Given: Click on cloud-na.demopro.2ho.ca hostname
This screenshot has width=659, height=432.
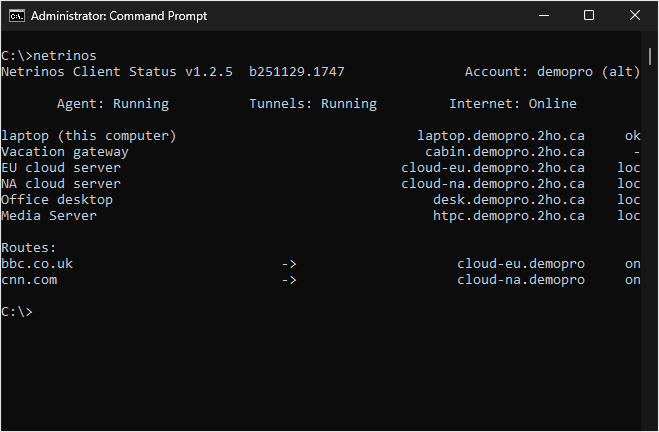Looking at the screenshot, I should [x=492, y=184].
